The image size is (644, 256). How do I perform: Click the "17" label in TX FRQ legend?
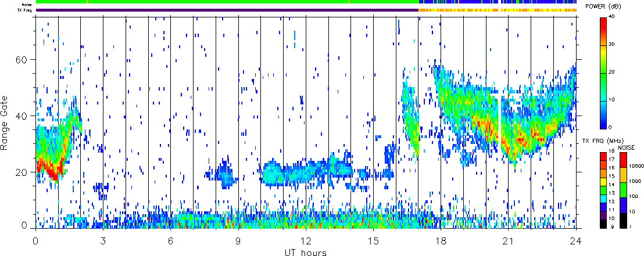pyautogui.click(x=613, y=158)
